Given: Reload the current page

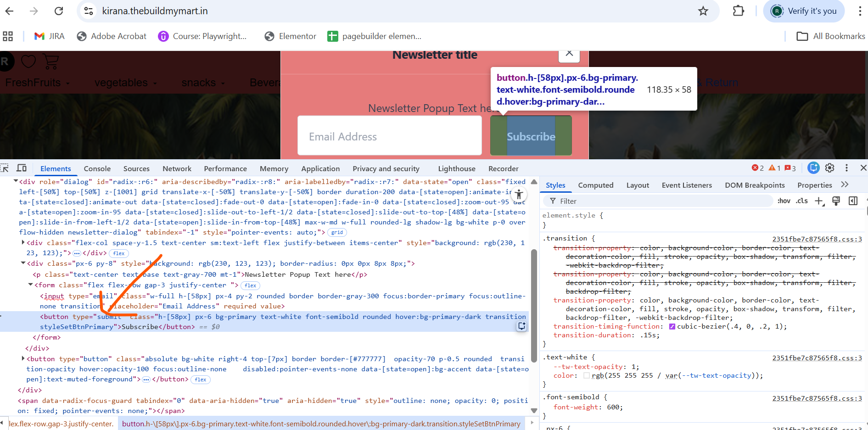Looking at the screenshot, I should pyautogui.click(x=59, y=11).
